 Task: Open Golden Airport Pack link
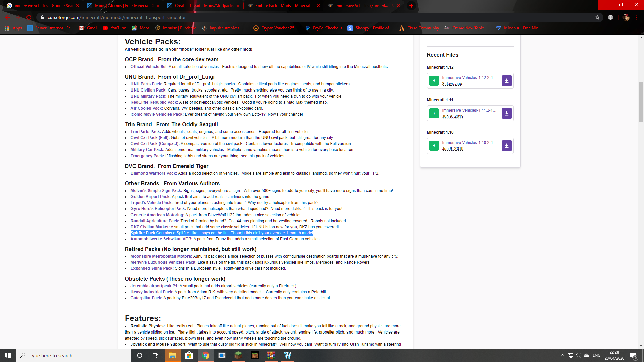[x=151, y=197]
